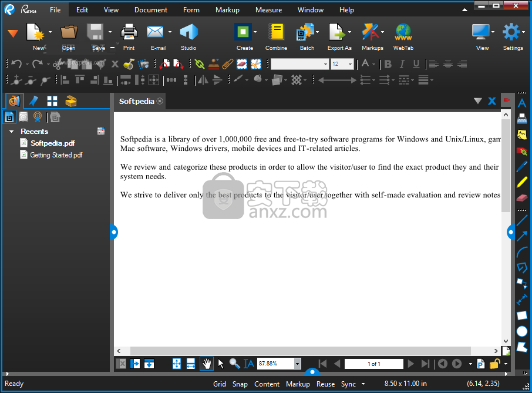Open the document tab list triangle
Viewport: 532px width, 393px height.
pyautogui.click(x=478, y=101)
